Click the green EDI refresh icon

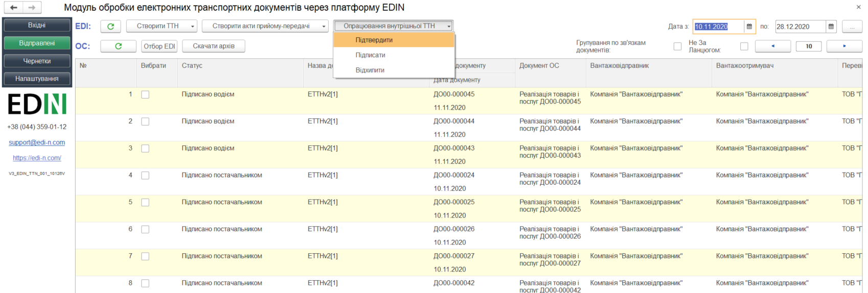click(x=110, y=26)
